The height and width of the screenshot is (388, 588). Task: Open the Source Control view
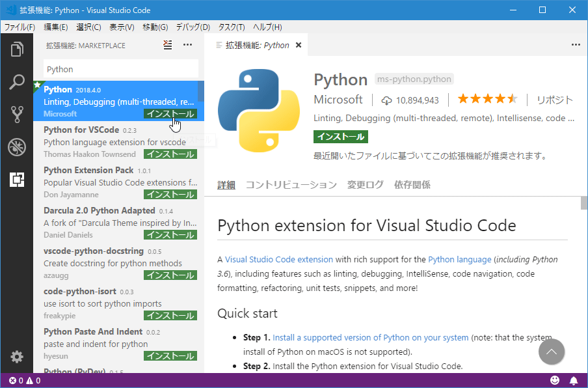[x=17, y=114]
